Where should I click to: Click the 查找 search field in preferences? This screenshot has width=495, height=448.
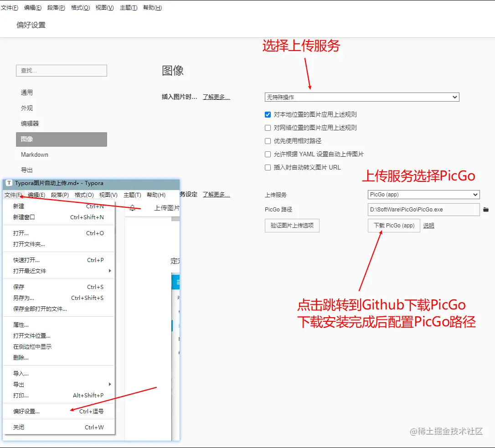click(x=61, y=71)
